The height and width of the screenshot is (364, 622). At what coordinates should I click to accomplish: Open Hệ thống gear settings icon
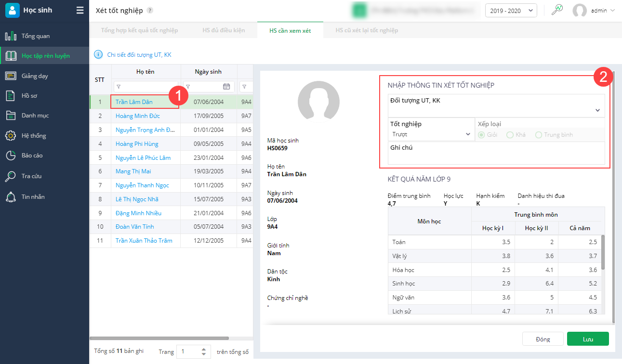coord(11,136)
